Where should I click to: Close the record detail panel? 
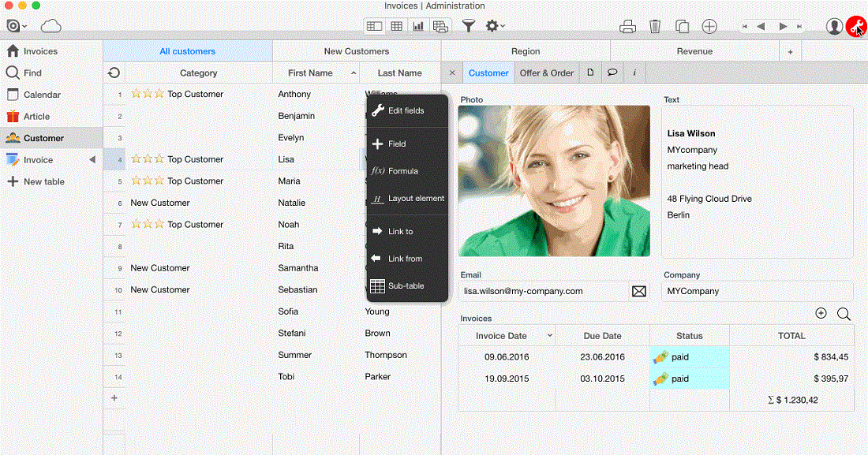pyautogui.click(x=451, y=73)
